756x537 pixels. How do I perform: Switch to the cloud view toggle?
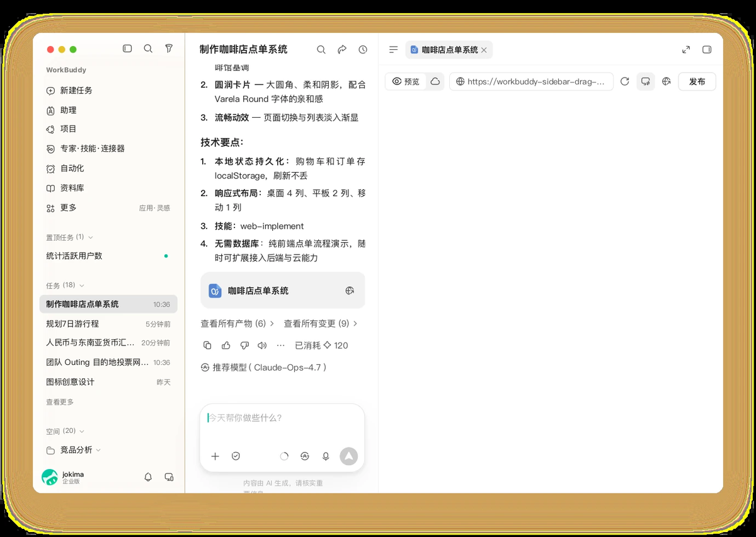click(x=435, y=81)
